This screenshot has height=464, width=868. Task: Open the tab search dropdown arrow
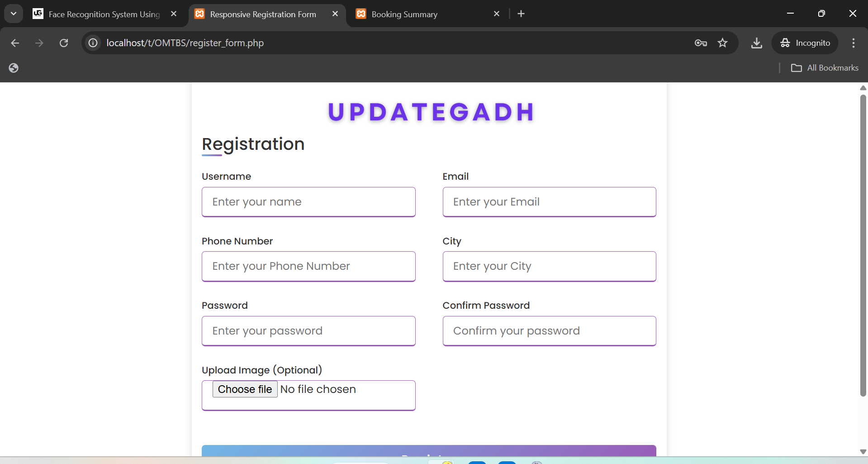click(x=14, y=14)
